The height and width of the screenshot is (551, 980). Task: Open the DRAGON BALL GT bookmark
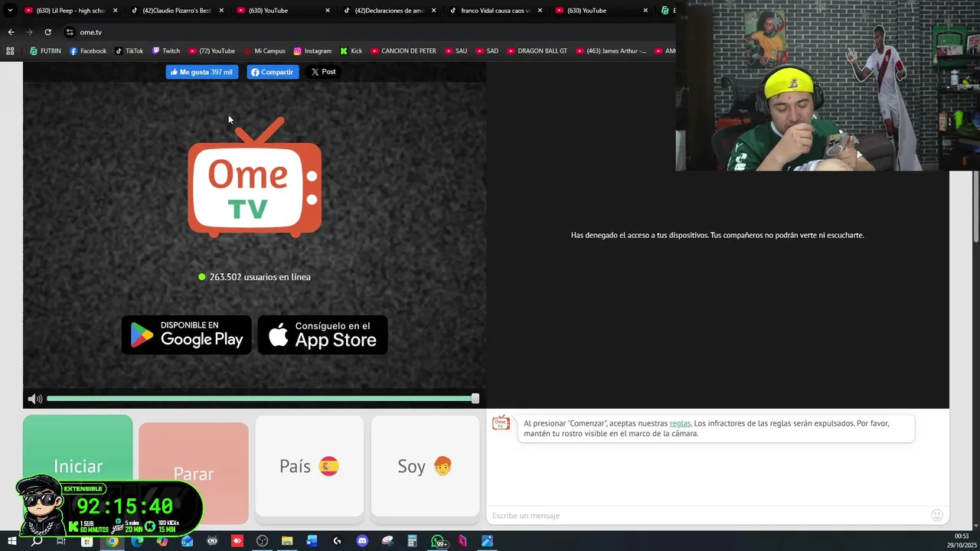pos(536,51)
